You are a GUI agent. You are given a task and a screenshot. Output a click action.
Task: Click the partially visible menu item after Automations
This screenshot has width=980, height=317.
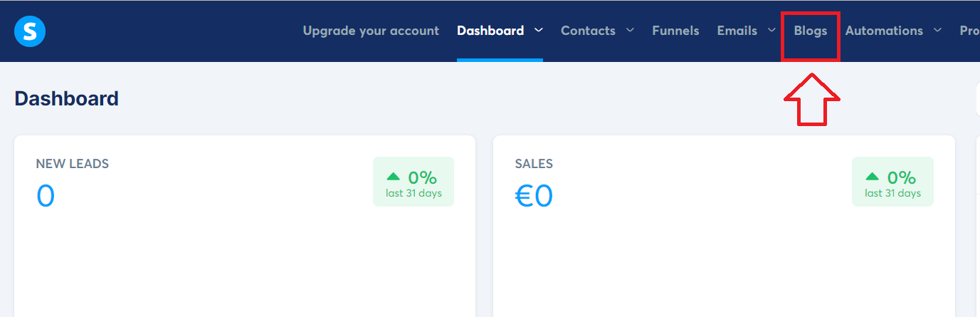click(x=969, y=31)
